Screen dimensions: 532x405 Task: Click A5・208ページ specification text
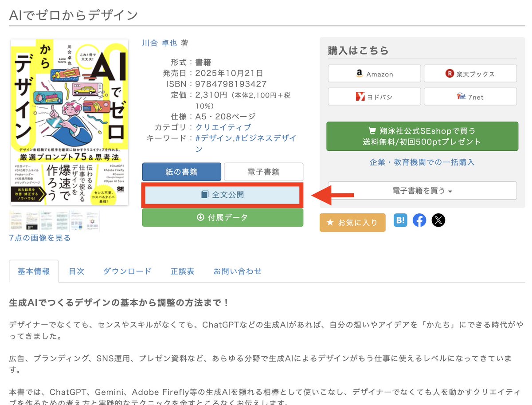pyautogui.click(x=226, y=117)
